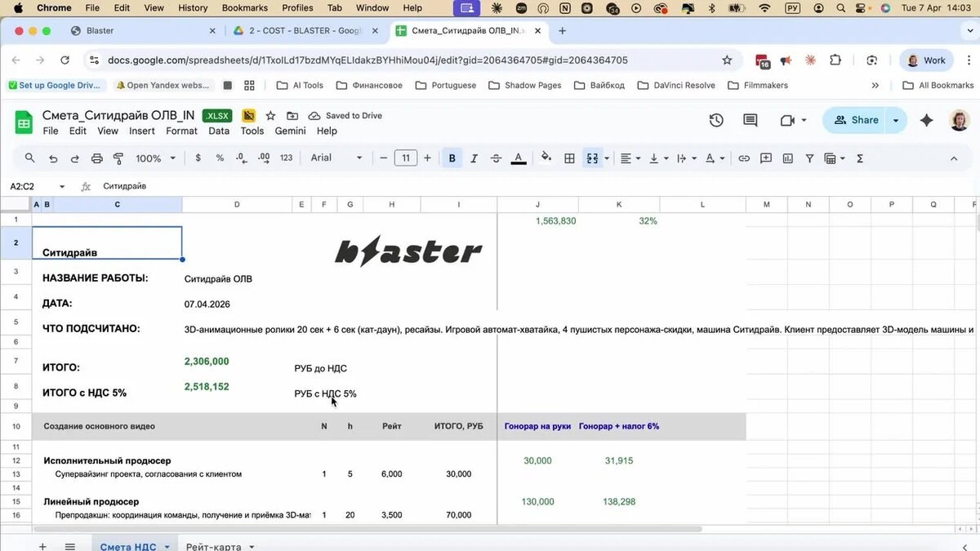Toggle italic formatting
This screenshot has height=551, width=980.
tap(474, 158)
